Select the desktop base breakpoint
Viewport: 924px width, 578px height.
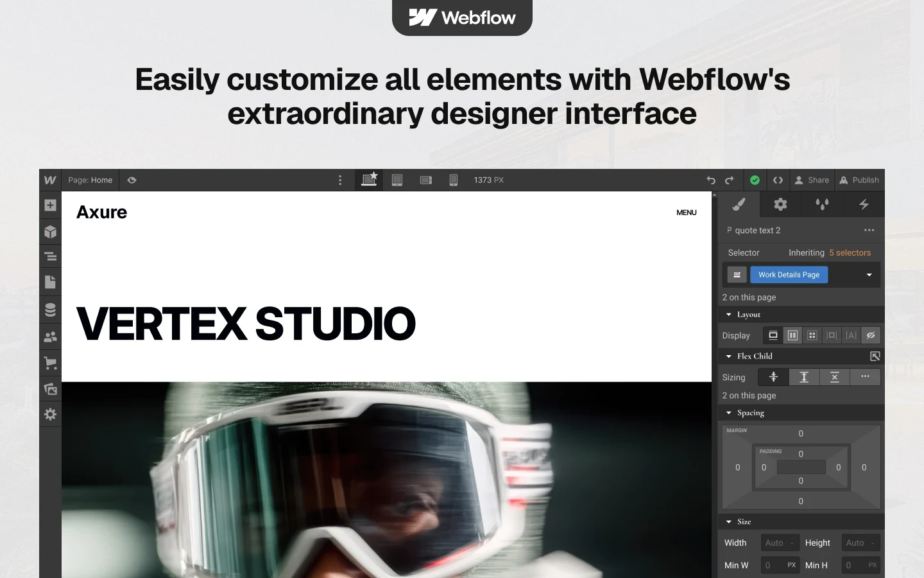click(369, 180)
